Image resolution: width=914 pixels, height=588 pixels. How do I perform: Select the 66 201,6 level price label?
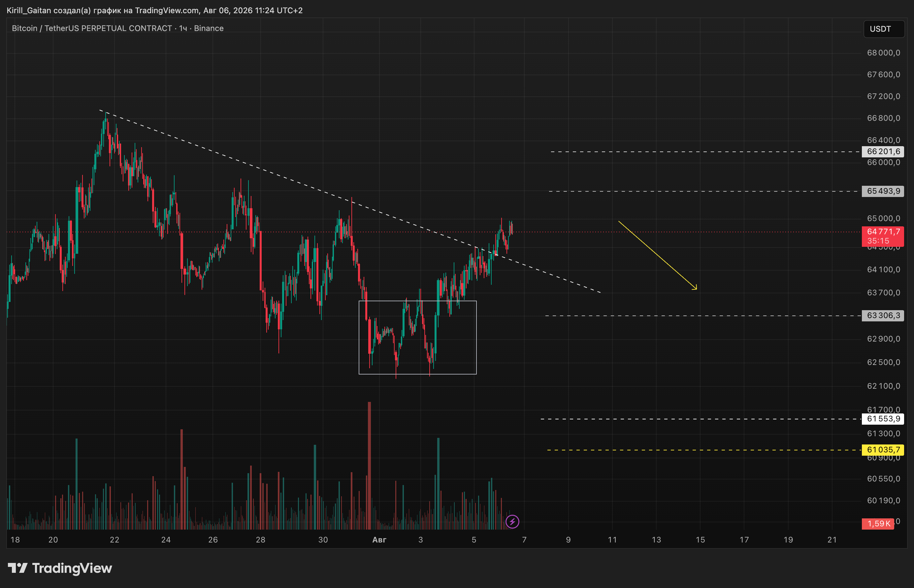[883, 151]
